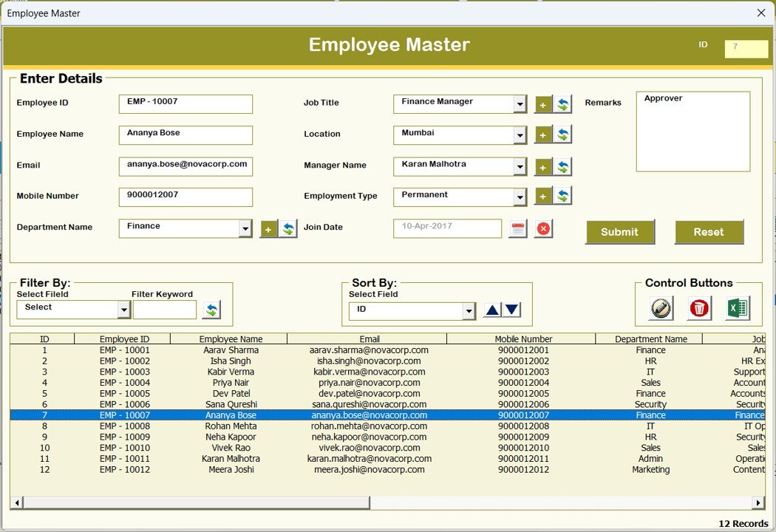The width and height of the screenshot is (776, 532).
Task: Click the Email column header
Action: point(369,338)
